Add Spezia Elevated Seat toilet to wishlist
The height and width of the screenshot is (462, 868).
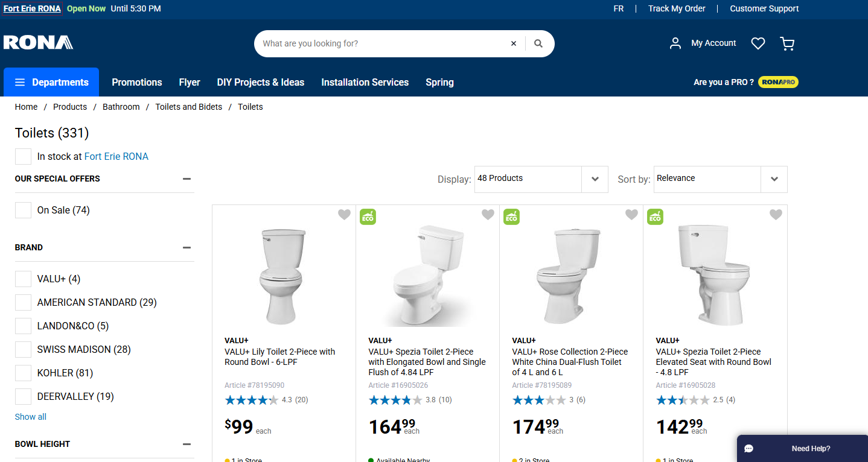[x=776, y=214]
